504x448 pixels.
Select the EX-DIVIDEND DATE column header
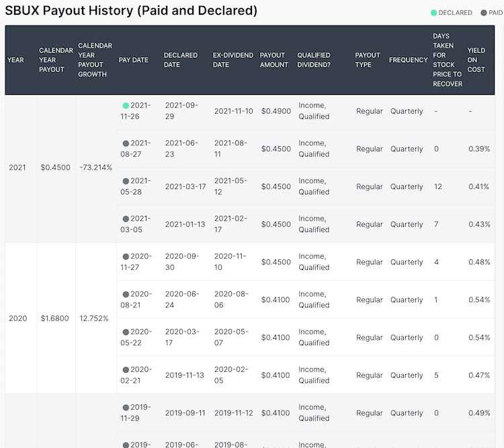coord(233,60)
